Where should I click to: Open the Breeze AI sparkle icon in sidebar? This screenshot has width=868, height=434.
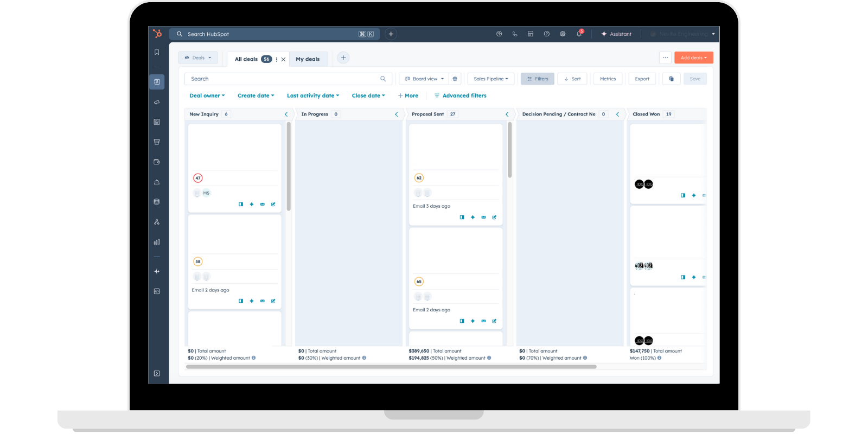pos(157,271)
